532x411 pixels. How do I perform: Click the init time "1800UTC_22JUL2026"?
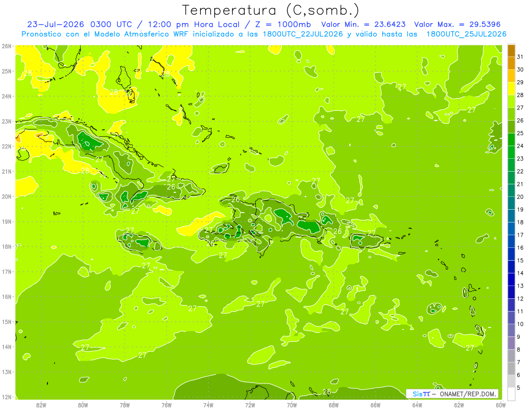[x=303, y=34]
